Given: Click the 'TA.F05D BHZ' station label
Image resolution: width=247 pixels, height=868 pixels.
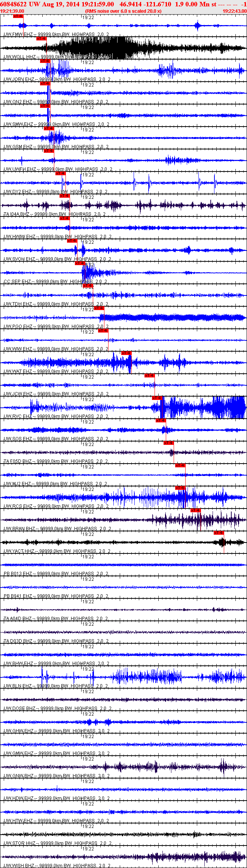Looking at the screenshot, I should (x=18, y=461).
